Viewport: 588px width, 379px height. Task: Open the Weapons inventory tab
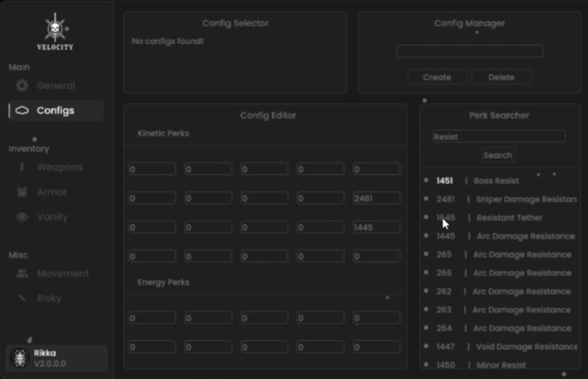click(59, 167)
